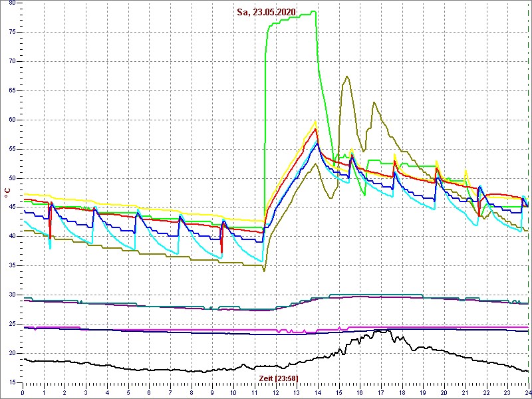The height and width of the screenshot is (399, 532).
Task: Click the olive curve's highest peak near 67°C
Action: pos(346,76)
